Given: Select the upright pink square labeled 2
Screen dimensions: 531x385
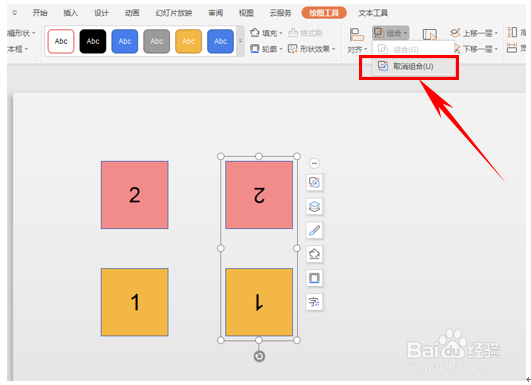Looking at the screenshot, I should [x=134, y=195].
